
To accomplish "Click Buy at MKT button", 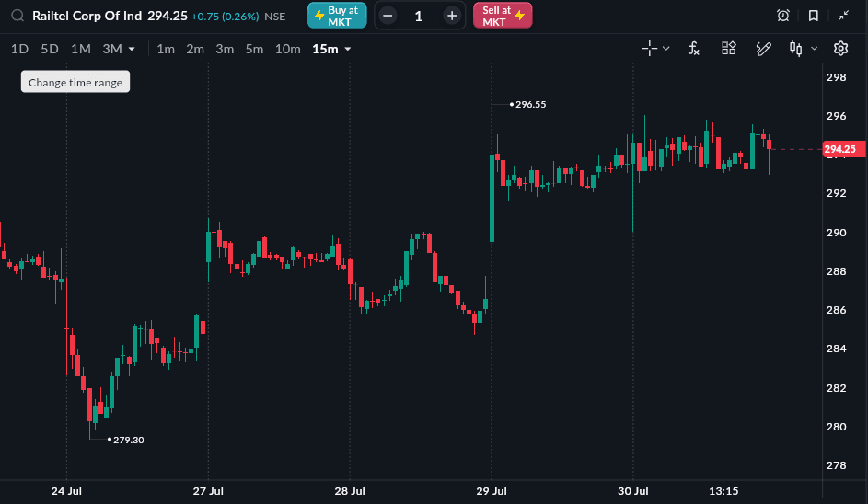I will tap(337, 16).
